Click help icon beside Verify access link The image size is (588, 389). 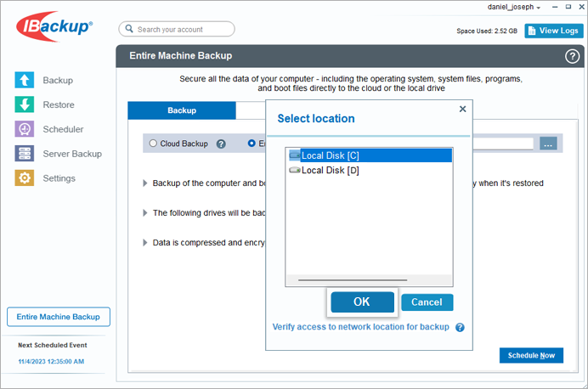460,328
